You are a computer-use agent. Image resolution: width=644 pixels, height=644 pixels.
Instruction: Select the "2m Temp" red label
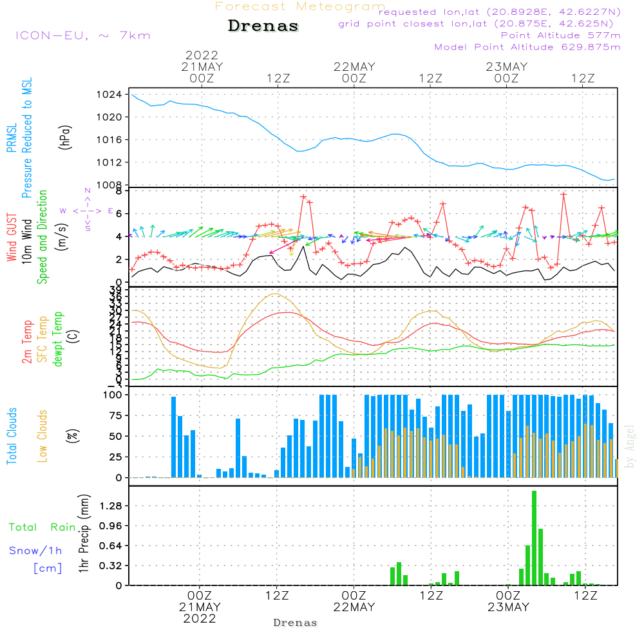point(26,342)
